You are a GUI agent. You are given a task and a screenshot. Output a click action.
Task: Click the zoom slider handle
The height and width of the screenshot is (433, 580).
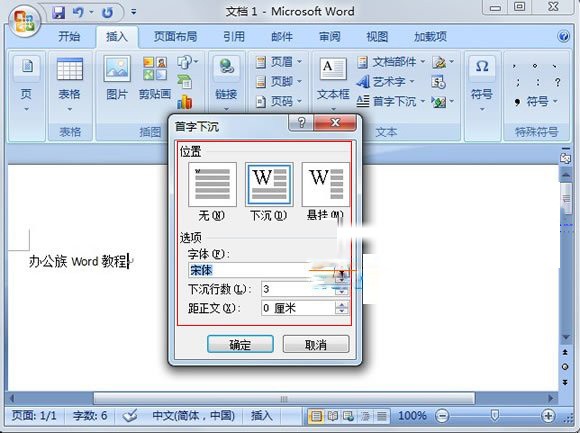[494, 415]
